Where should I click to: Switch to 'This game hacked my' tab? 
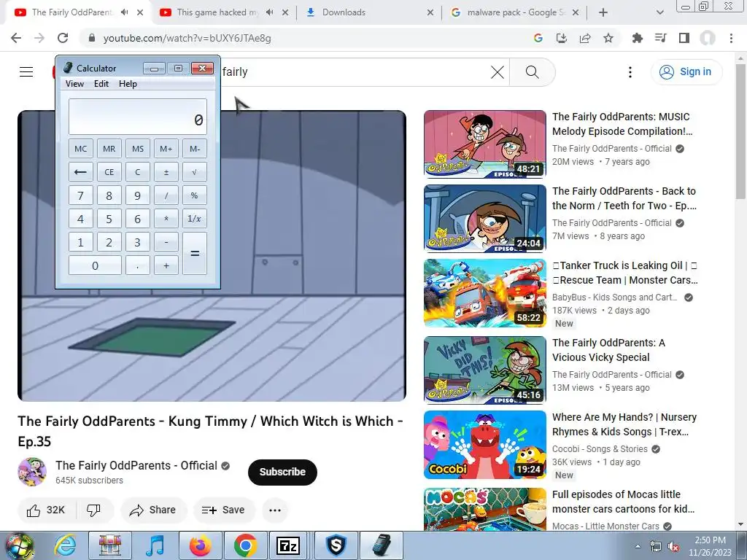click(224, 12)
